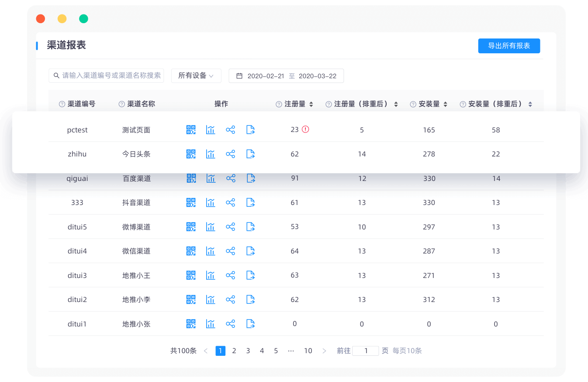588x382 pixels.
Task: Click the qiguai channel code
Action: tap(77, 178)
